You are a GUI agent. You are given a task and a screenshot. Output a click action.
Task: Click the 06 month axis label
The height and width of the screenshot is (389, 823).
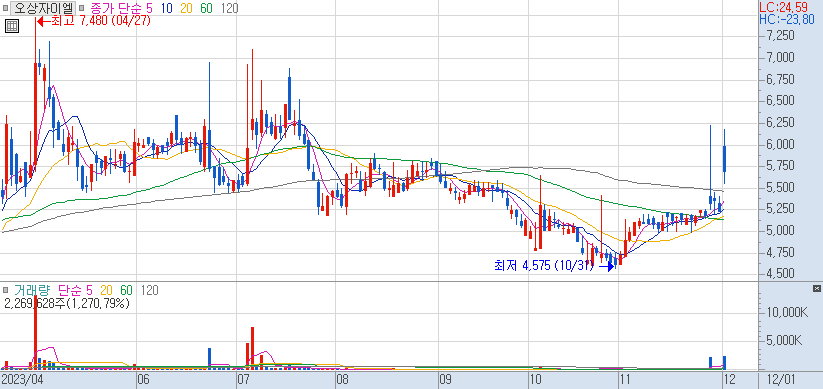[x=143, y=379]
